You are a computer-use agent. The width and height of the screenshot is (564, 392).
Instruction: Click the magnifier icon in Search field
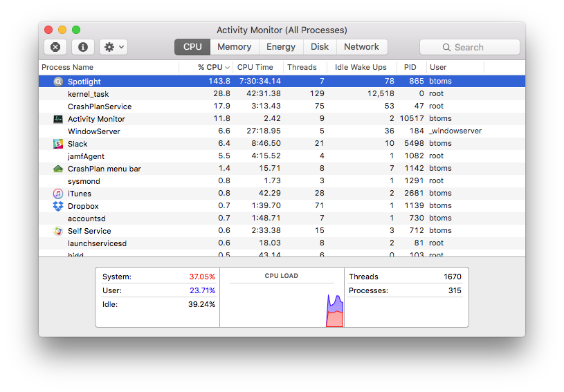446,48
